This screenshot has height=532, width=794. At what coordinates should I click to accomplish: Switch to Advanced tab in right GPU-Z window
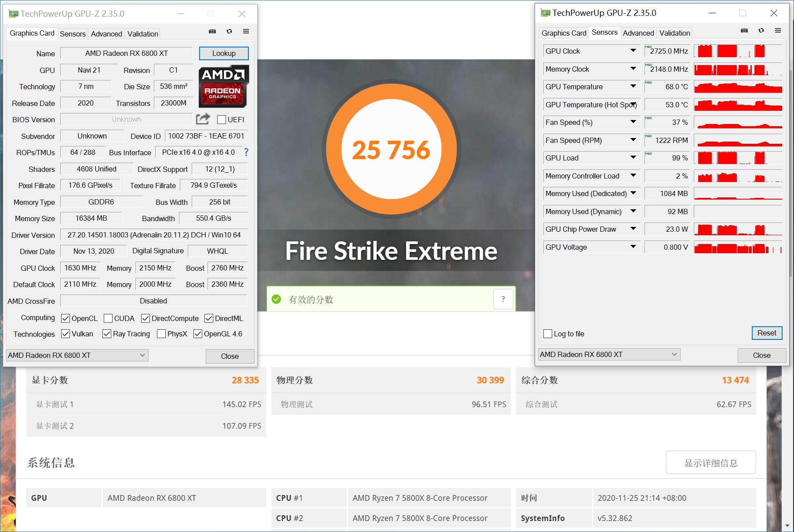coord(638,33)
